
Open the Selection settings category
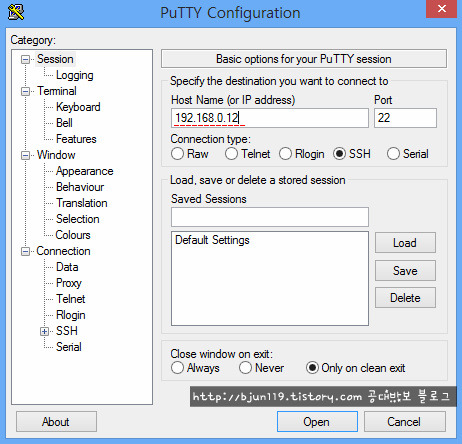78,219
